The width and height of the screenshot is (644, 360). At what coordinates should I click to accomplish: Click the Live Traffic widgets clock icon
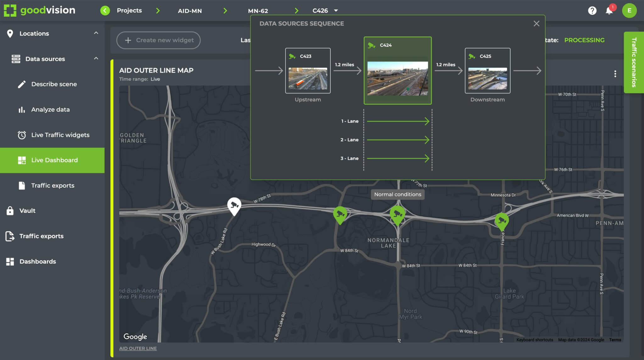21,135
